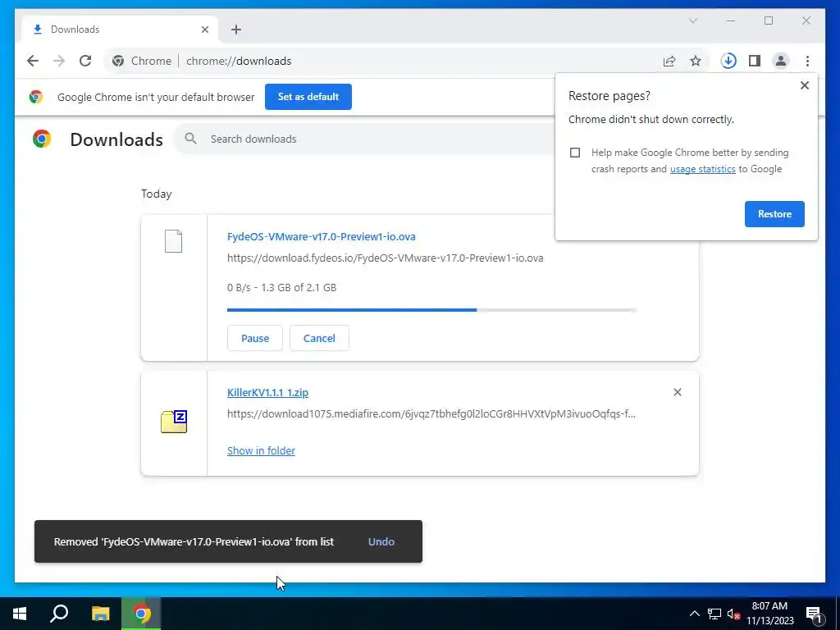Click the Chrome taskbar icon

[x=141, y=614]
